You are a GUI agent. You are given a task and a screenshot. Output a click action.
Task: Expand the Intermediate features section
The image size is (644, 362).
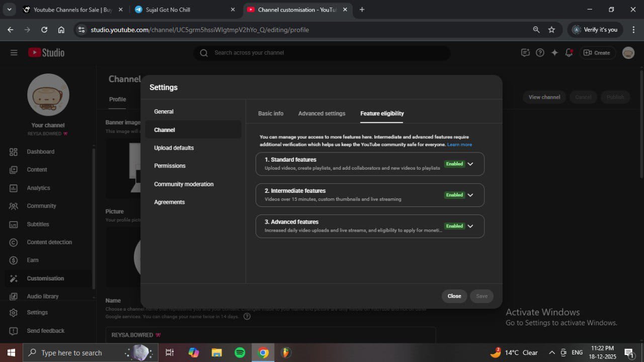point(470,195)
